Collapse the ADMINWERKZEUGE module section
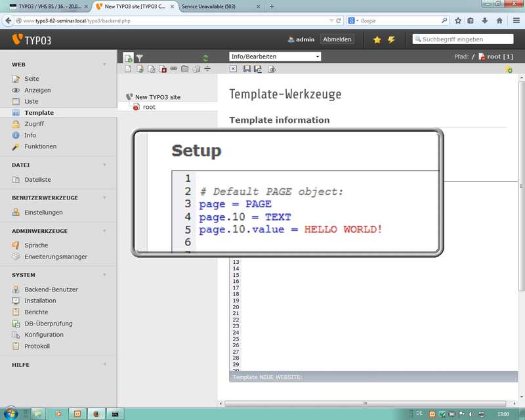The width and height of the screenshot is (525, 420). (x=104, y=231)
